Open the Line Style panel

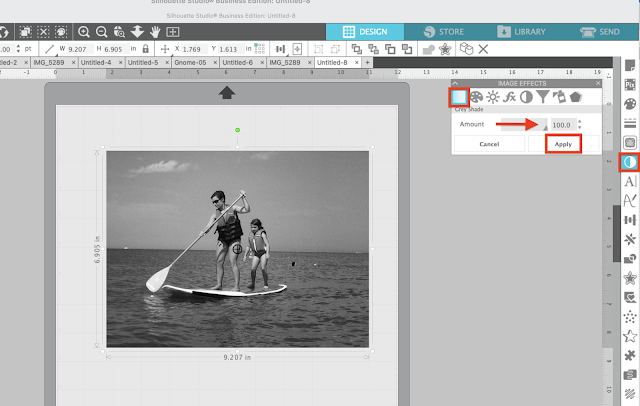(630, 123)
